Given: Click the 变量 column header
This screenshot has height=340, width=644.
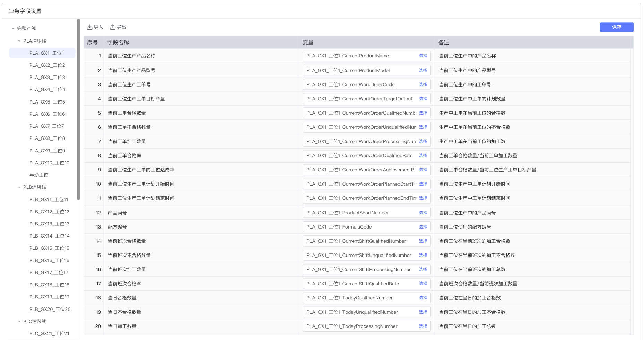Looking at the screenshot, I should click(x=308, y=42).
